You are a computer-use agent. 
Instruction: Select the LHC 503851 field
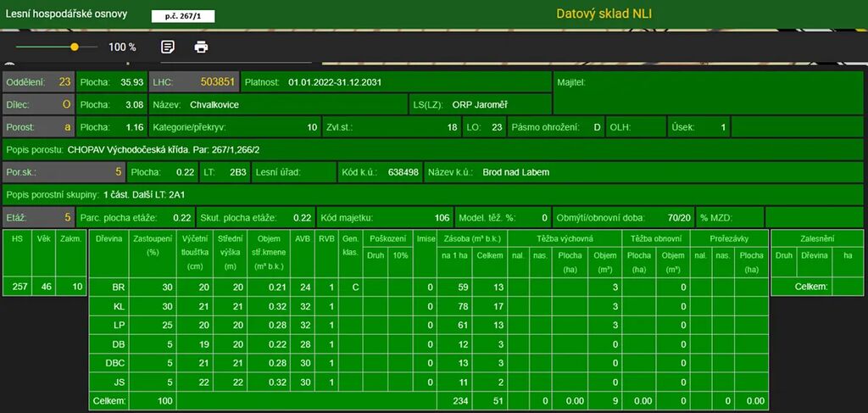tap(192, 82)
